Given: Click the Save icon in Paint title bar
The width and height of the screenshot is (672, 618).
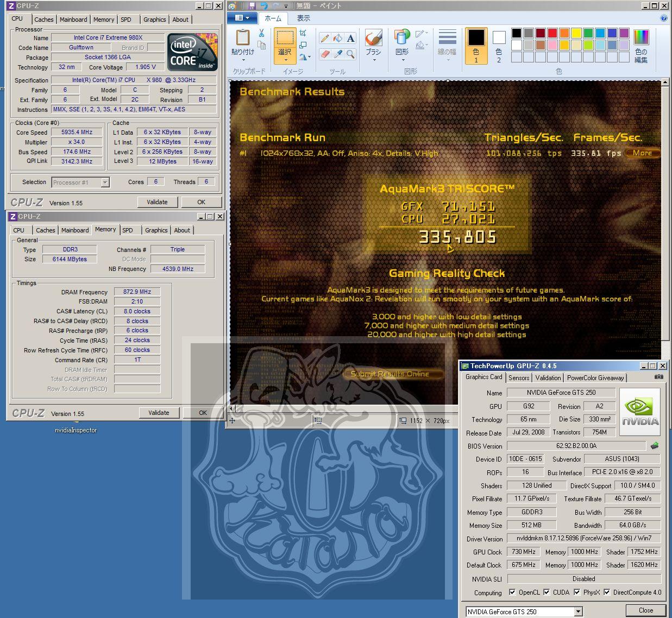Looking at the screenshot, I should [252, 5].
